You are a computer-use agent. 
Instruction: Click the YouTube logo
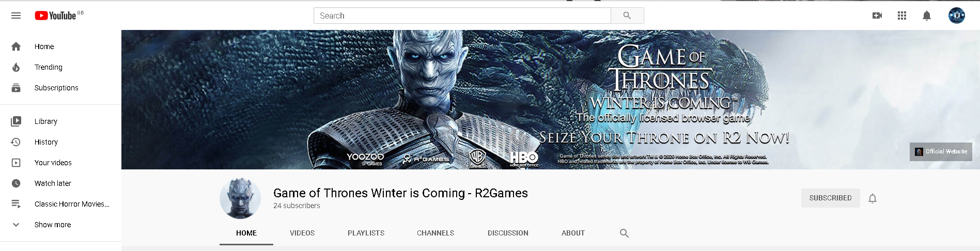[x=56, y=15]
